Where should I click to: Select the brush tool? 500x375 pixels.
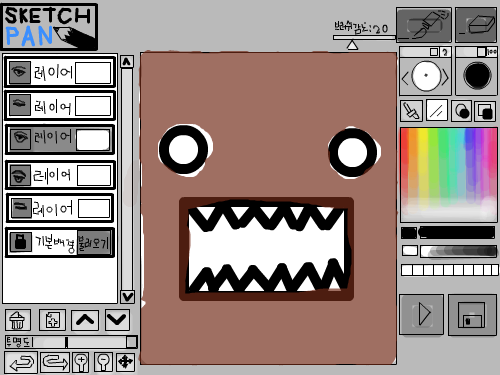[424, 25]
